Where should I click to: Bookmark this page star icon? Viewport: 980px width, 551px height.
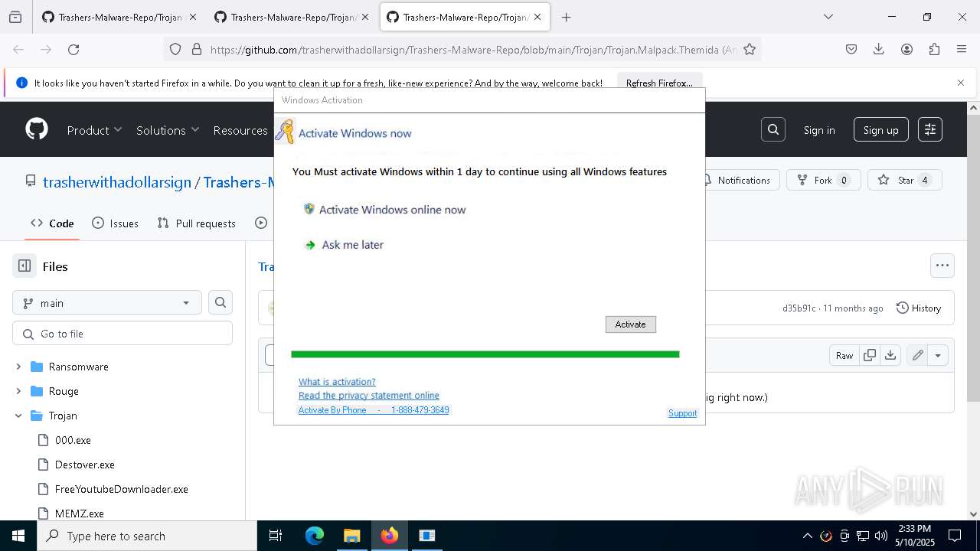[750, 49]
